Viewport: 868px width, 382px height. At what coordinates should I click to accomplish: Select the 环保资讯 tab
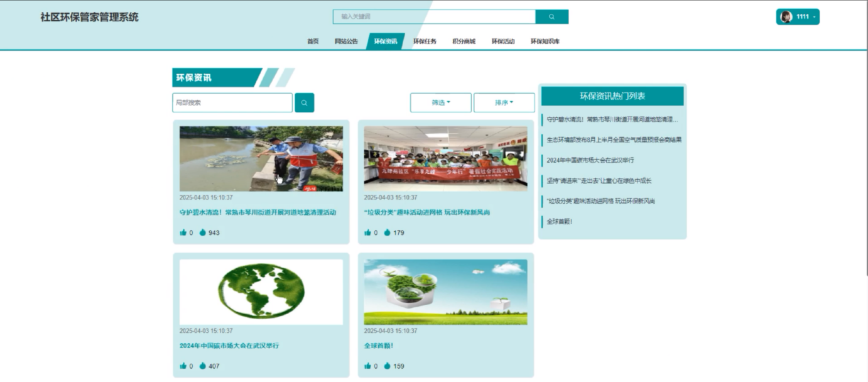(386, 41)
